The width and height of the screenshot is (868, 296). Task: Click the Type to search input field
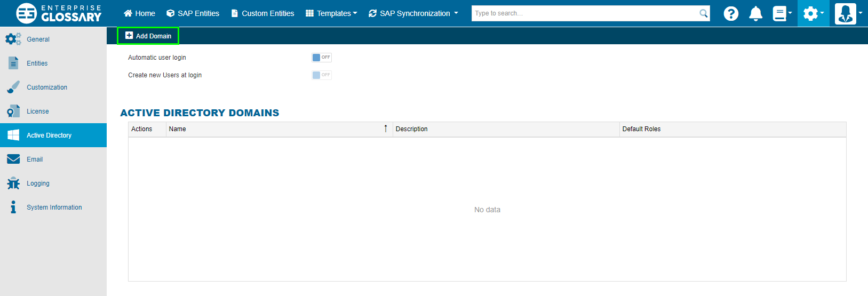(x=584, y=13)
